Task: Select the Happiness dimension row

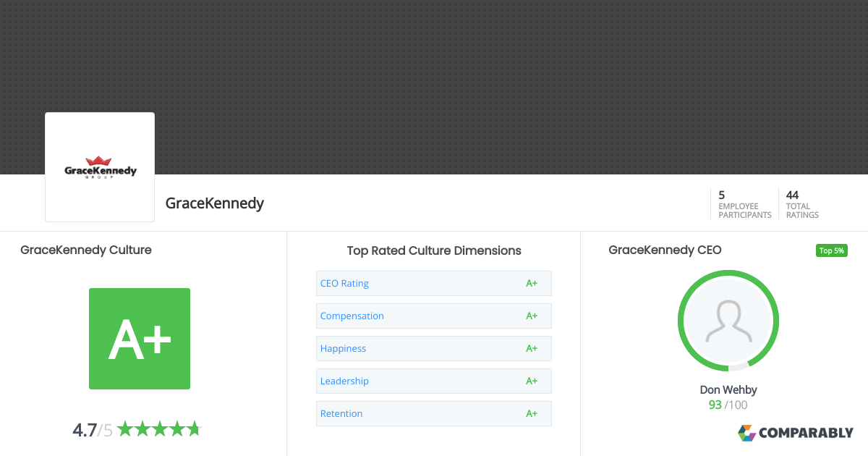Action: [x=433, y=348]
